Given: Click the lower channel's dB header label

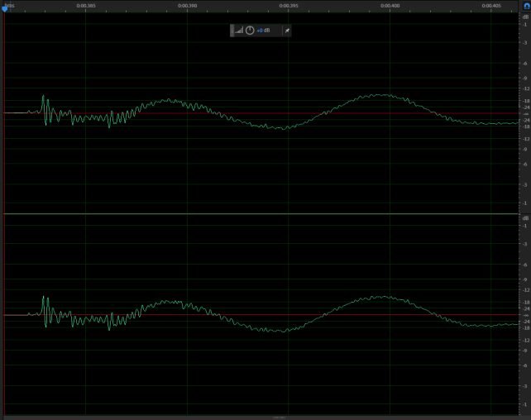Looking at the screenshot, I should click(x=525, y=218).
